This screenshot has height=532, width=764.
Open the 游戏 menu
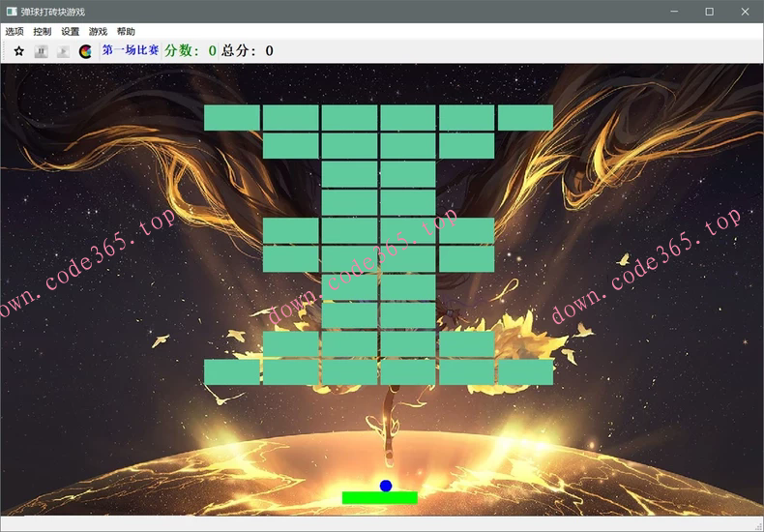coord(98,32)
